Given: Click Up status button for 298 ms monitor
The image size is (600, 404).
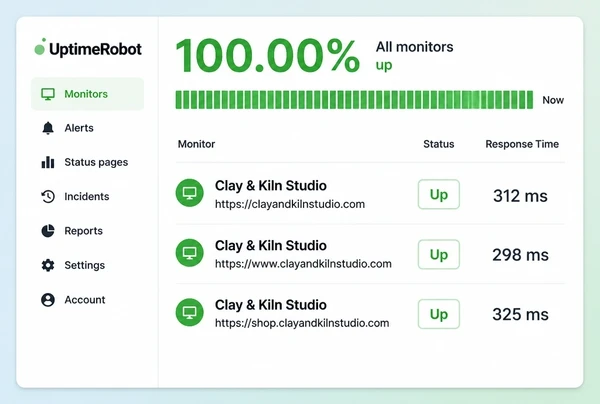Looking at the screenshot, I should coord(439,254).
